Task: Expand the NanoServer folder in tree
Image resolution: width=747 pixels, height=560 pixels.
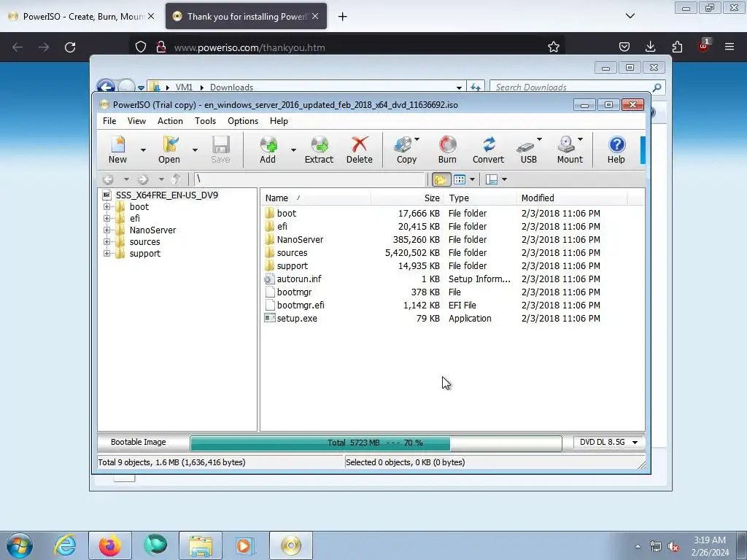Action: point(107,230)
